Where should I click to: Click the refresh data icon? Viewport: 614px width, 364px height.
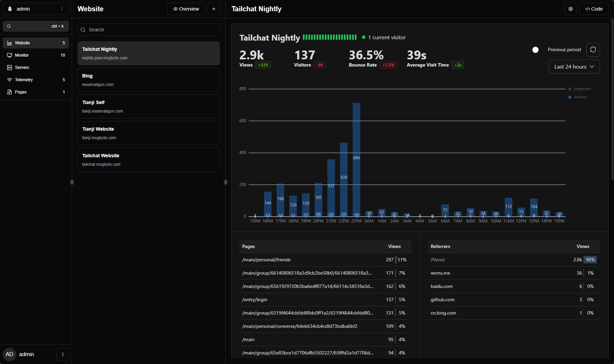tap(593, 50)
